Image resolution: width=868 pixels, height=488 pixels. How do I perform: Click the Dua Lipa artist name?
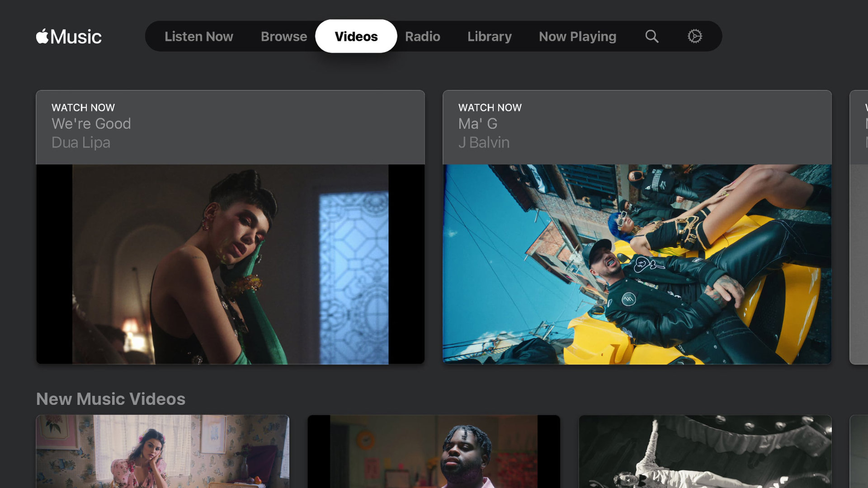80,142
